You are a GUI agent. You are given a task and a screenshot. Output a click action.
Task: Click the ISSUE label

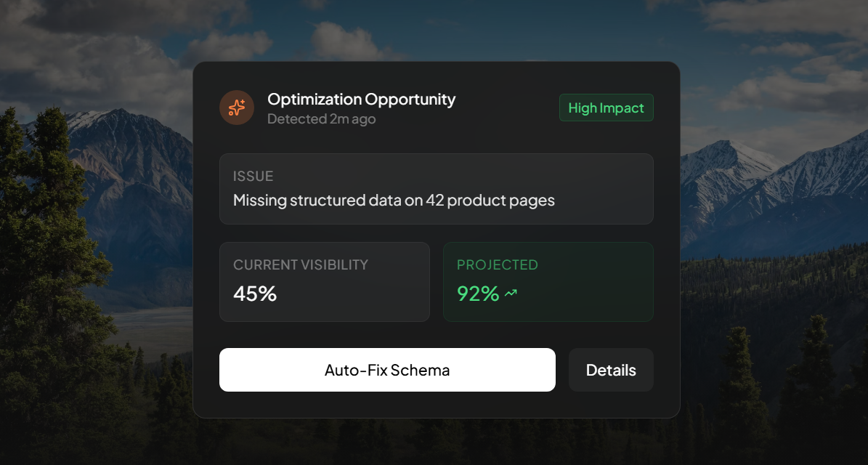[x=253, y=176]
